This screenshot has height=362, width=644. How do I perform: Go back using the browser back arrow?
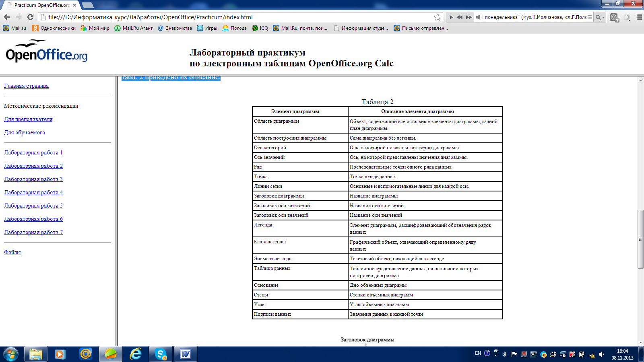[7, 17]
